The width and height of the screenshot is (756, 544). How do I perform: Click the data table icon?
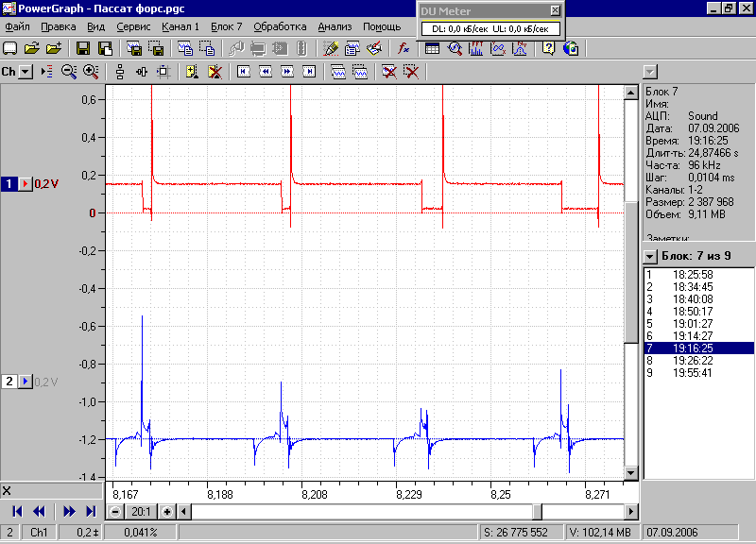point(433,48)
